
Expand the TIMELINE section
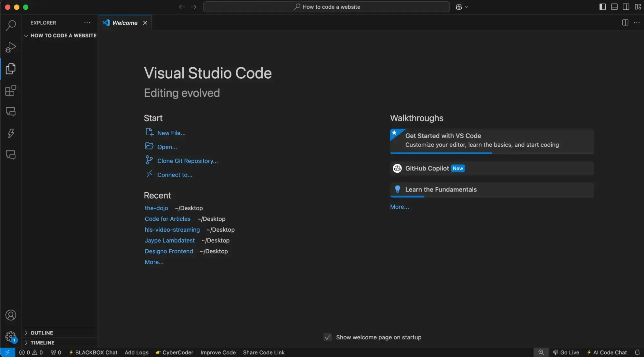[x=42, y=343]
